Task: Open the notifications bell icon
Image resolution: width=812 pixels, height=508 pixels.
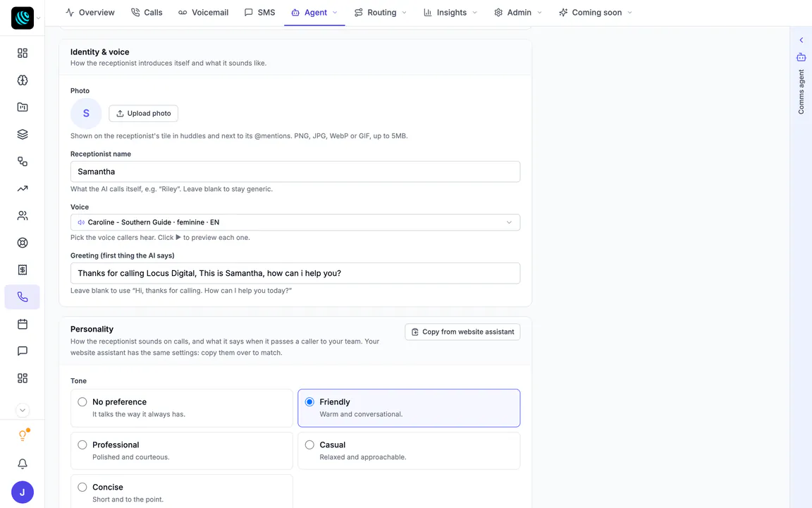Action: [23, 464]
